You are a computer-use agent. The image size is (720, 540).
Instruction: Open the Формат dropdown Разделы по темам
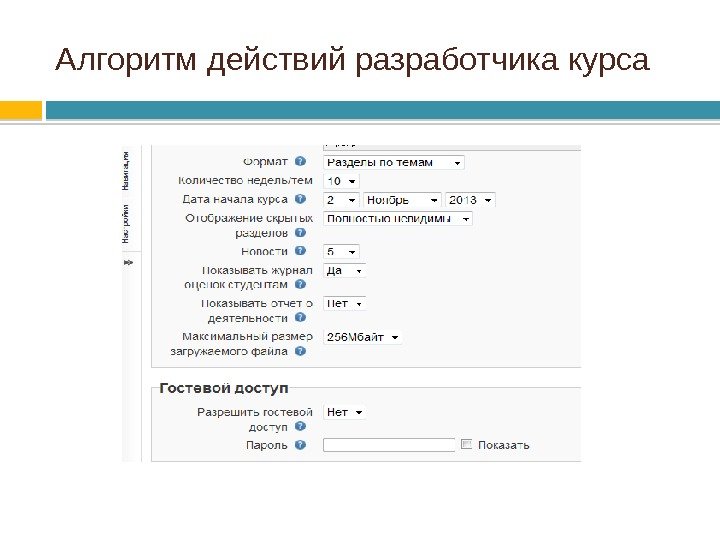[x=394, y=163]
